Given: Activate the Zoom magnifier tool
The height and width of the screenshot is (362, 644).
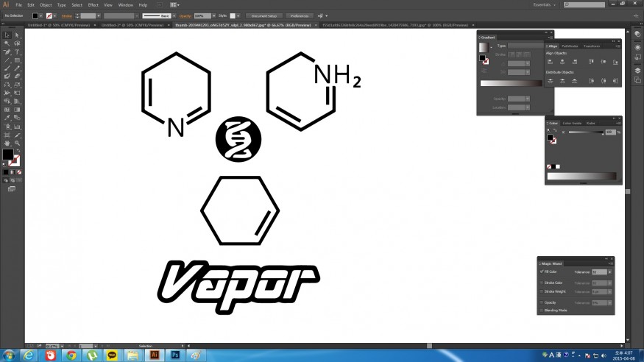Looking at the screenshot, I should click(x=16, y=142).
